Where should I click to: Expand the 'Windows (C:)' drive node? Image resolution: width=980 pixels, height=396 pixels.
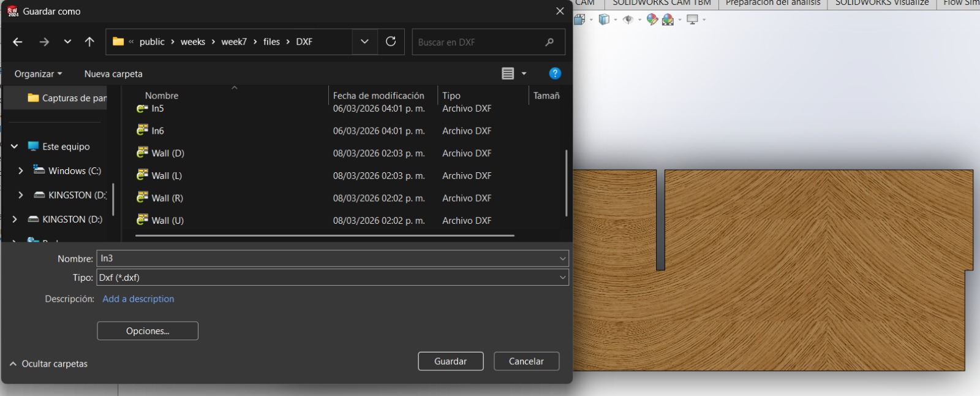pyautogui.click(x=21, y=171)
